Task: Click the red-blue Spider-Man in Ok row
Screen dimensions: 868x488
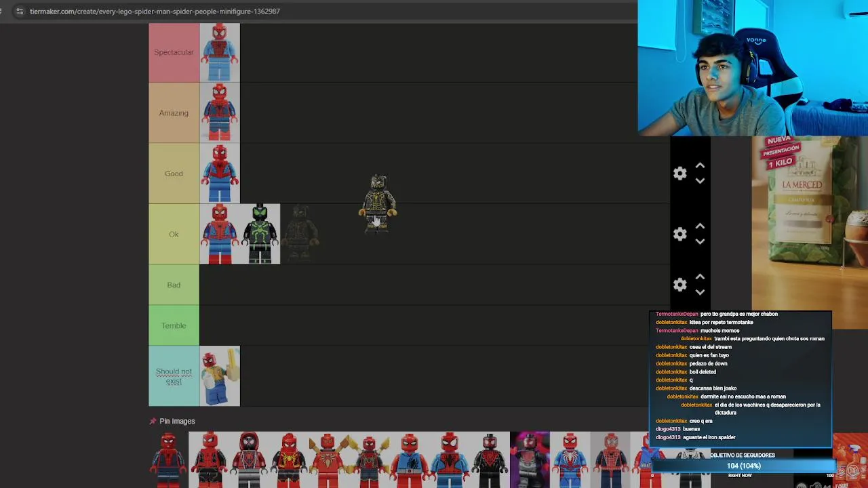Action: [x=219, y=235]
